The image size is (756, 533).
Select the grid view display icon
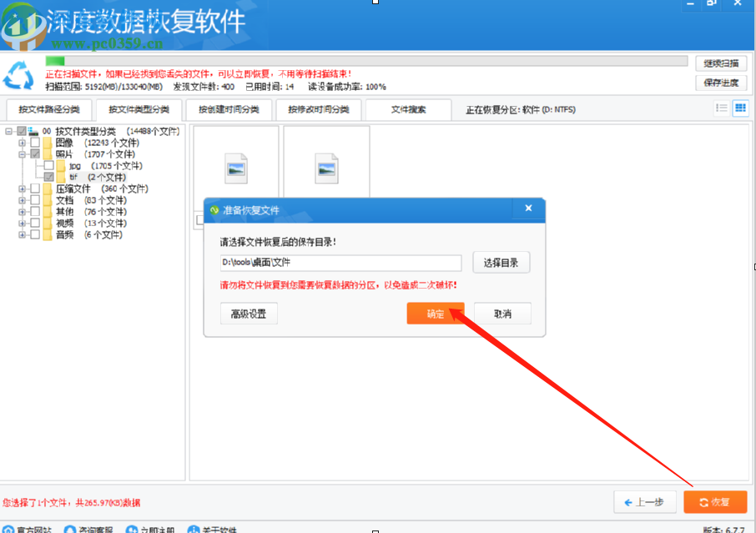(x=739, y=108)
